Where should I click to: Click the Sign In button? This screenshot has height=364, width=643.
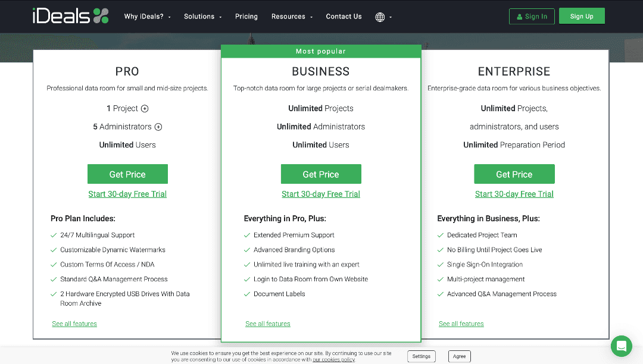[532, 17]
